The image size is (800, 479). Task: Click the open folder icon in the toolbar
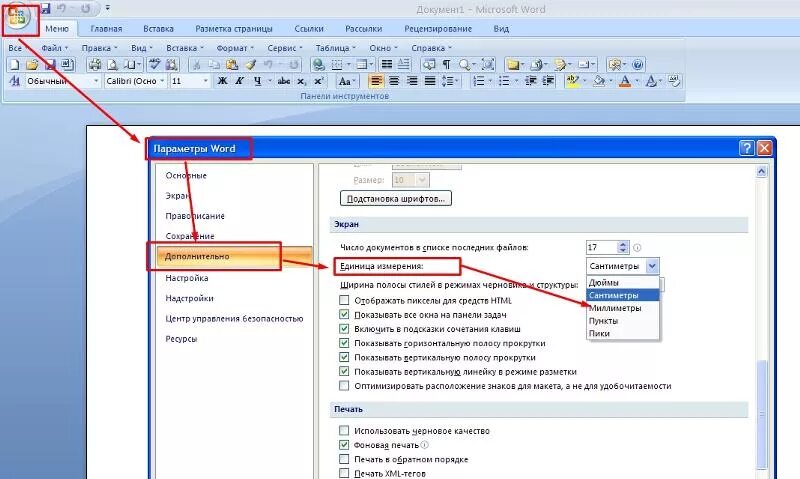tap(32, 65)
